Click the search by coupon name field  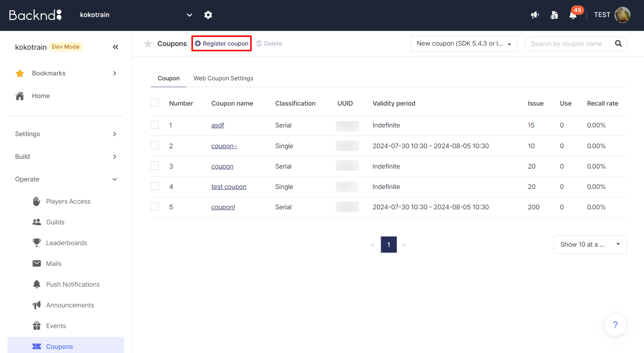tap(566, 44)
